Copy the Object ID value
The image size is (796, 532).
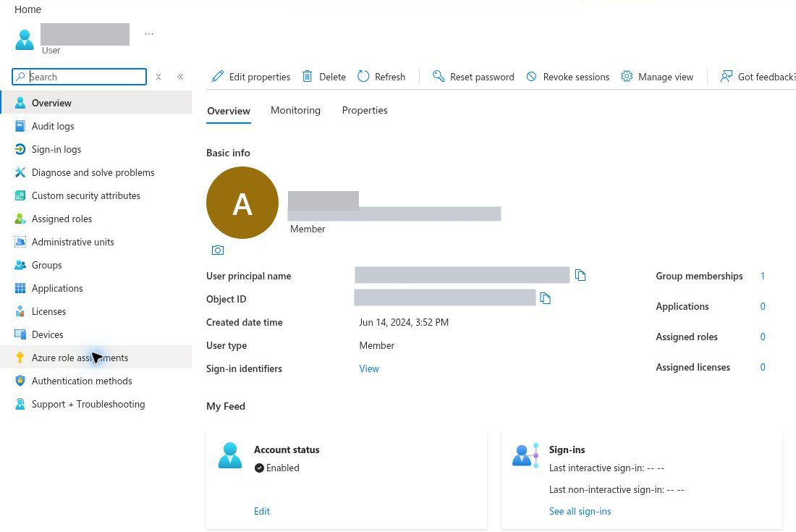545,298
